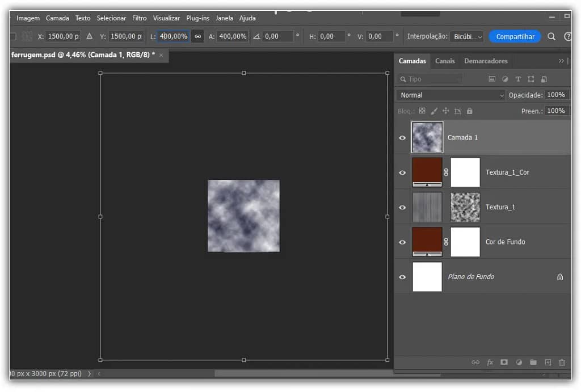
Task: Filter layers by adjustment layer type
Action: tap(504, 79)
